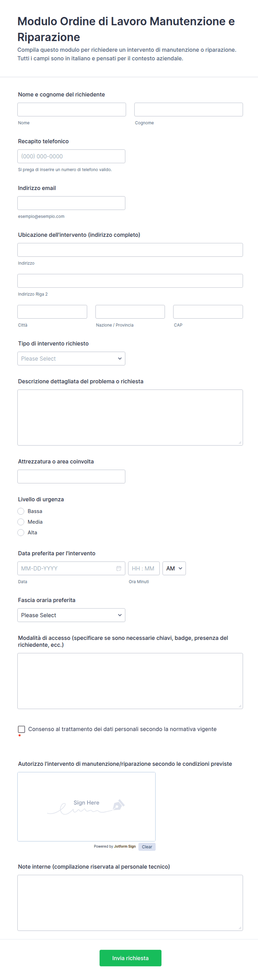
Task: Click the HH:MM time field
Action: pos(143,568)
